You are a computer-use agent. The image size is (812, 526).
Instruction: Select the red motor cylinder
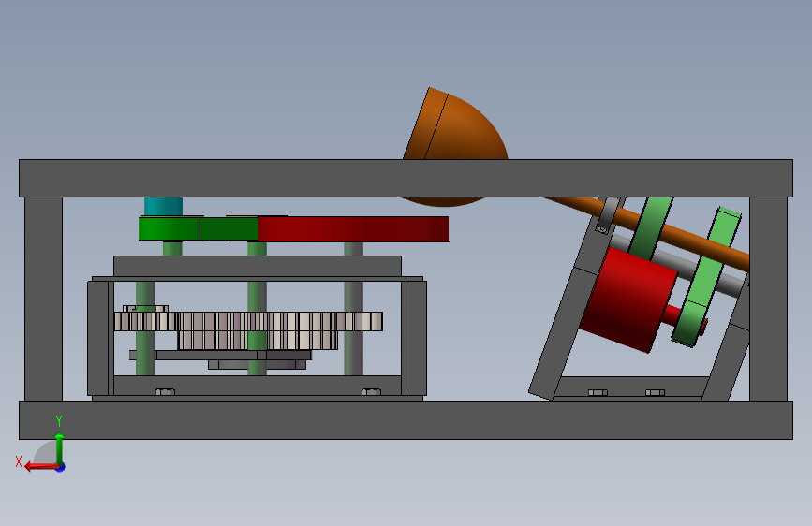[x=628, y=300]
